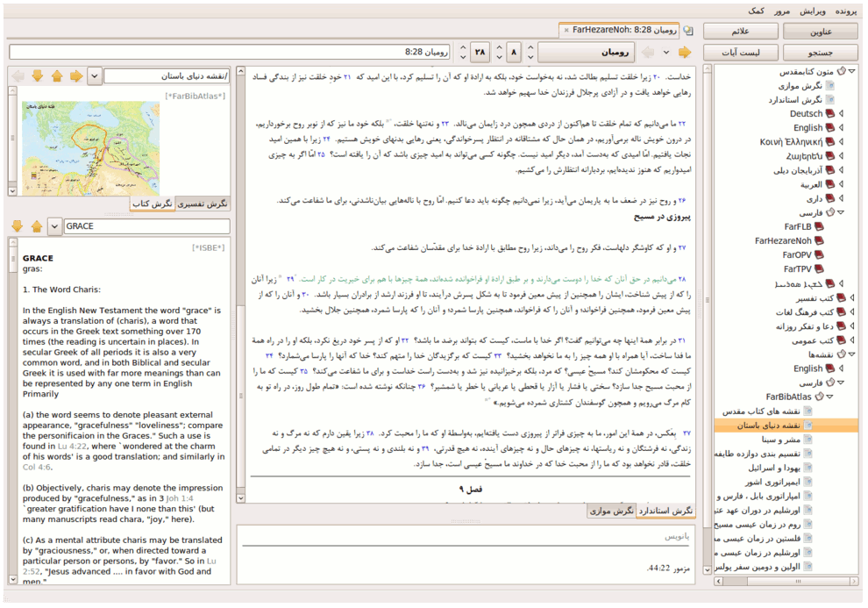Click the GRACE dictionary pane's vertical scrollbar
The width and height of the screenshot is (868, 608).
pos(13,411)
